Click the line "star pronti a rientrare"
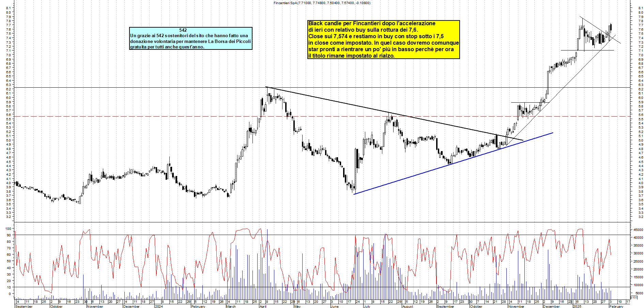This screenshot has width=644, height=308. [x=381, y=49]
